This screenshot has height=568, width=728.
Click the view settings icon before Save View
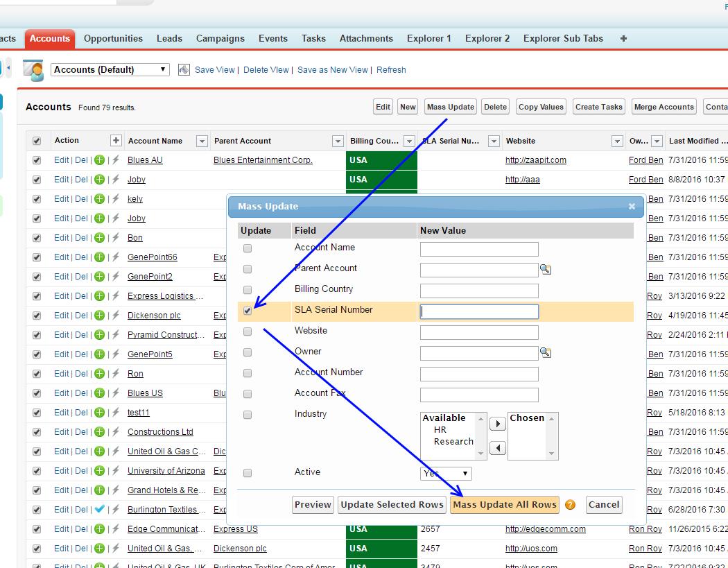click(184, 69)
